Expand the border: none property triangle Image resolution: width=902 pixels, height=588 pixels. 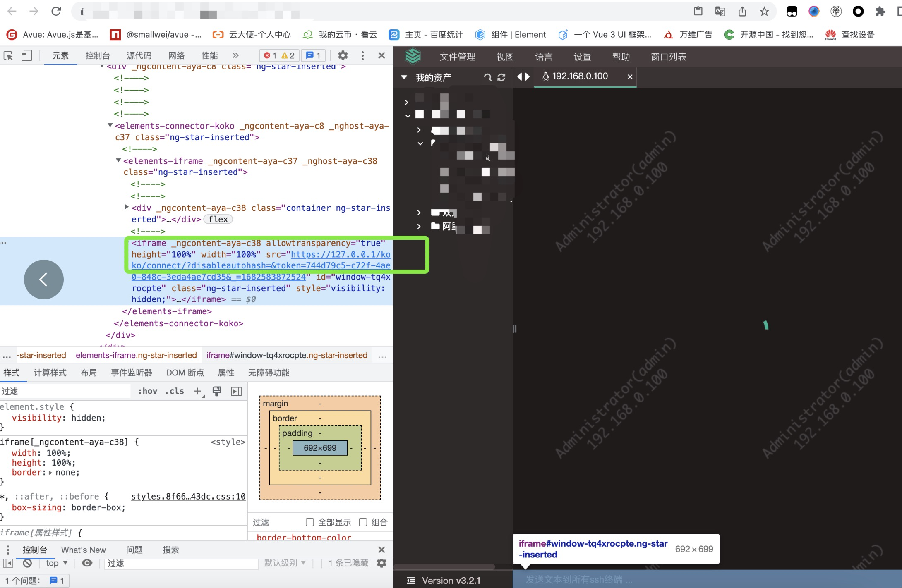tap(50, 473)
